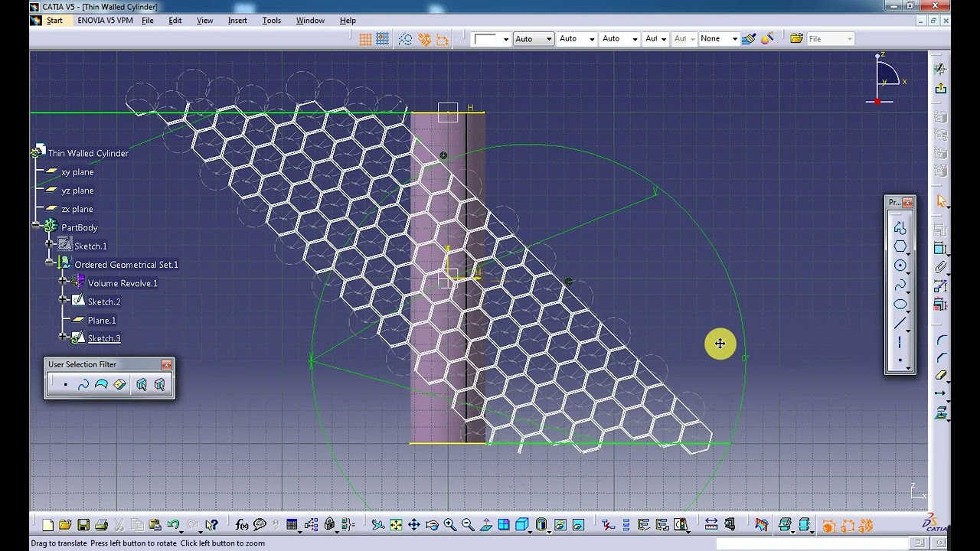Viewport: 980px width, 551px height.
Task: Toggle Volume Filter in User Selection Filter
Action: click(x=119, y=385)
